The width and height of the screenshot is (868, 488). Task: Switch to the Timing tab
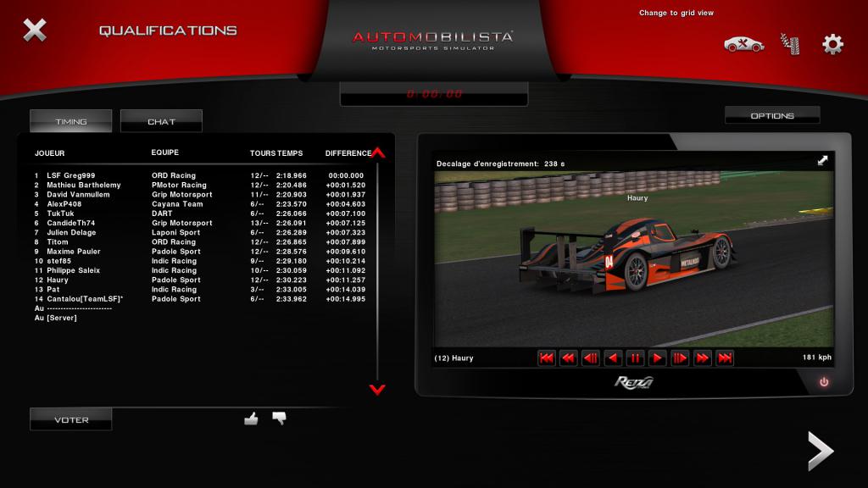[x=71, y=121]
